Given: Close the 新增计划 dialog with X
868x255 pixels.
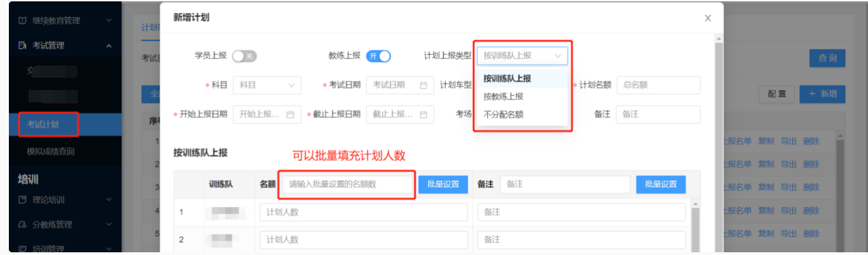Looking at the screenshot, I should (x=708, y=18).
